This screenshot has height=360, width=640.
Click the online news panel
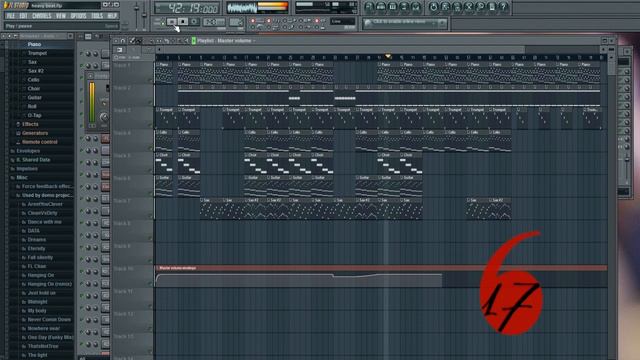pyautogui.click(x=405, y=24)
